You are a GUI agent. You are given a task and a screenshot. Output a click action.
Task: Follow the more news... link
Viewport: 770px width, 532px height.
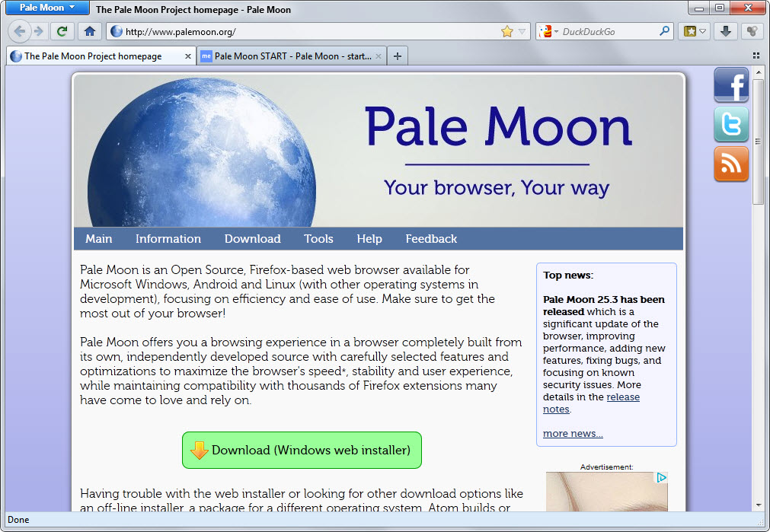pos(573,433)
